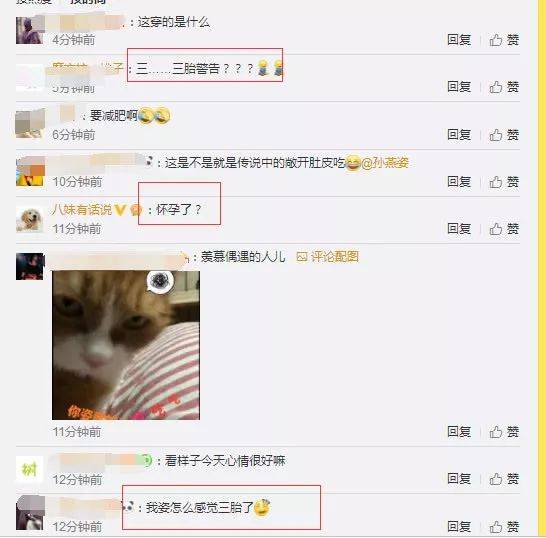Screen dimensions: 546x538
Task: Open golden dog avatar of 八妹有话说
Action: click(30, 219)
